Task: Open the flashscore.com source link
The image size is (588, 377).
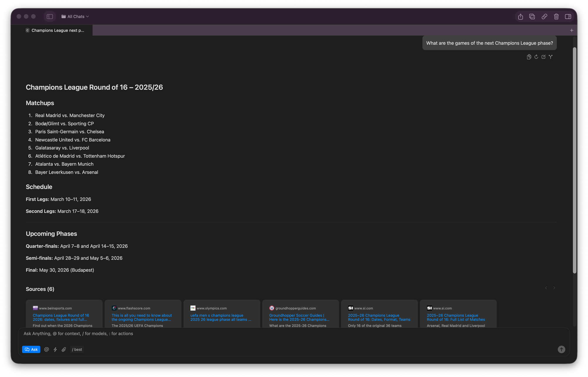Action: click(142, 317)
